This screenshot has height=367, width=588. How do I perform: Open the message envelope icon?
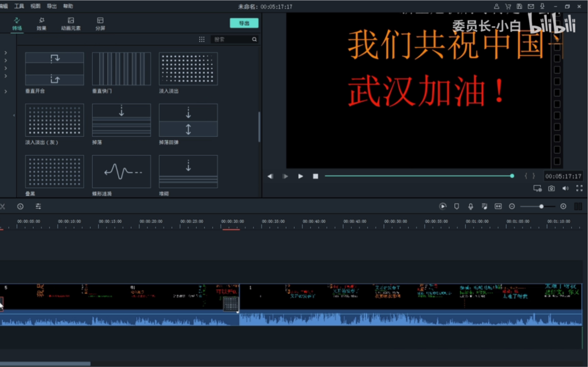tap(531, 6)
